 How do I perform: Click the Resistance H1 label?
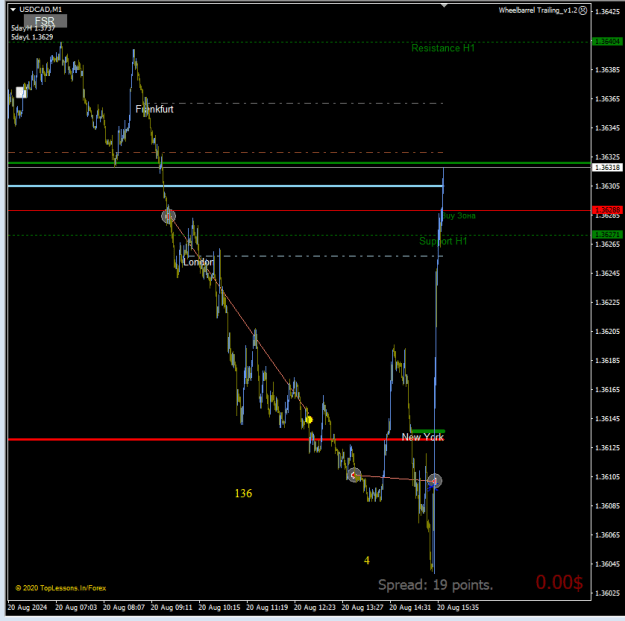click(x=443, y=48)
